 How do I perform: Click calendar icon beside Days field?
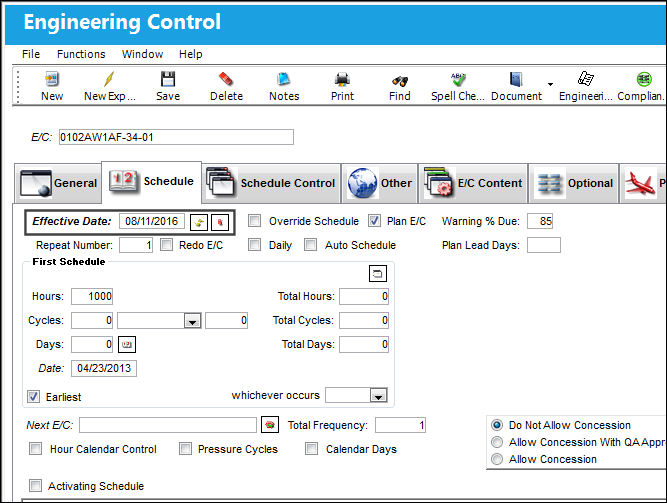pyautogui.click(x=127, y=344)
